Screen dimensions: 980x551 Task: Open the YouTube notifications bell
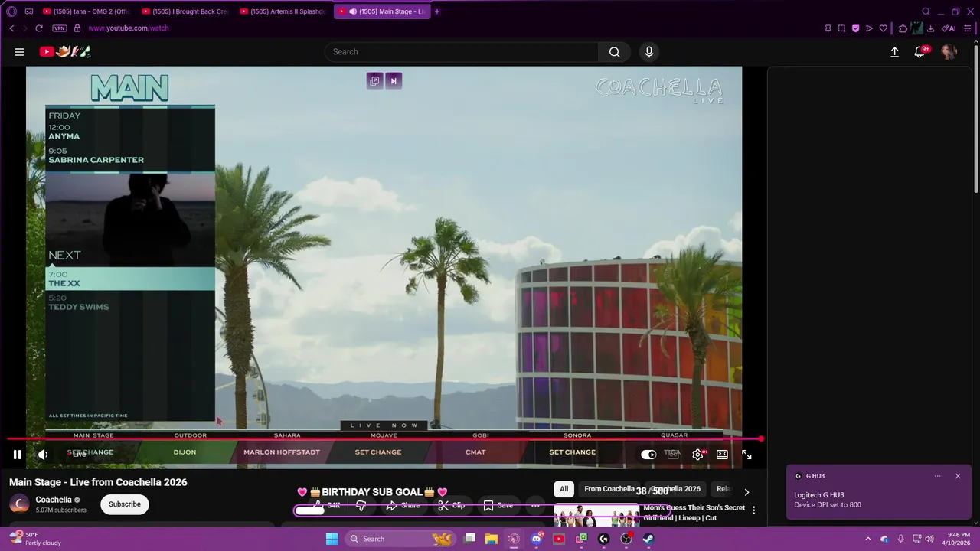coord(920,52)
